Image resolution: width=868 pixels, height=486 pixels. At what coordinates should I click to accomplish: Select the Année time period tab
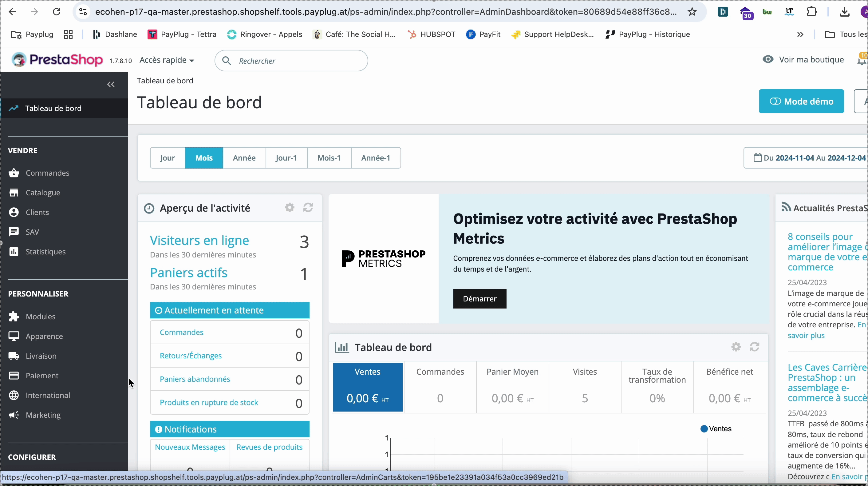coord(244,157)
